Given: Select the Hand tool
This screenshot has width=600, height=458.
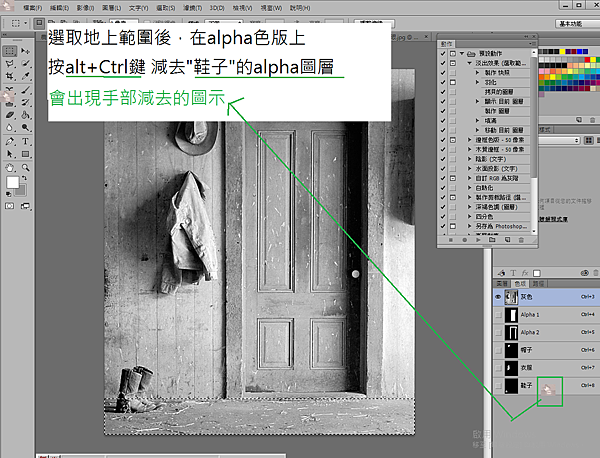Looking at the screenshot, I should pyautogui.click(x=10, y=168).
